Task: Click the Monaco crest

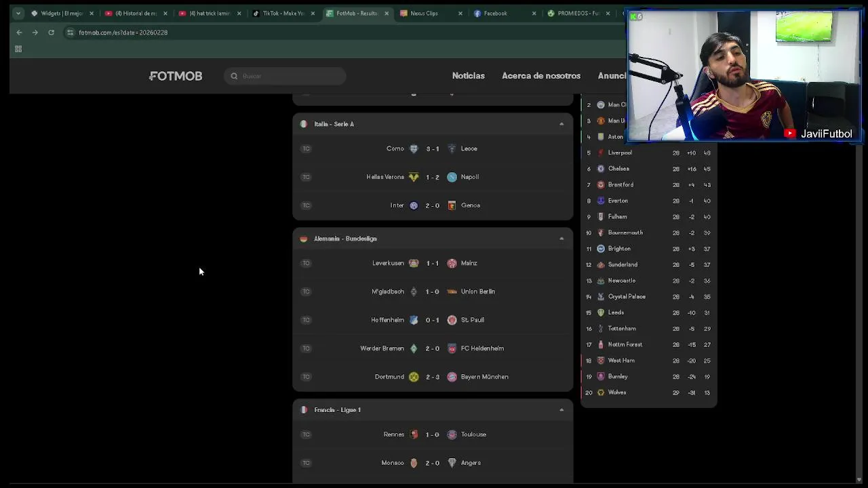Action: (x=414, y=463)
